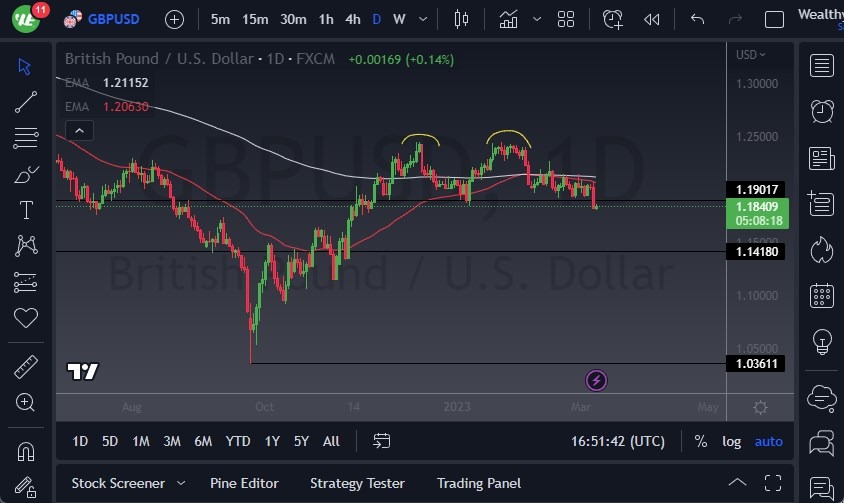Screen dimensions: 844x503
Task: Toggle percent scale on price axis
Action: point(701,441)
